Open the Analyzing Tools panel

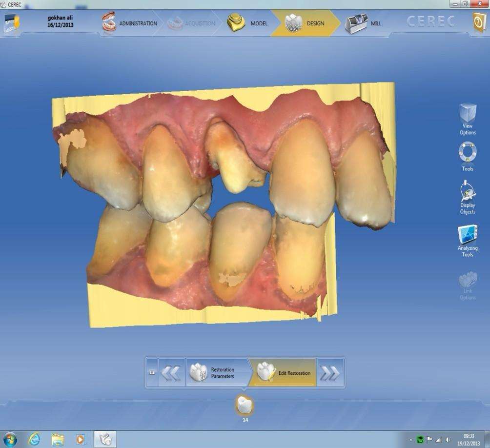(x=467, y=241)
